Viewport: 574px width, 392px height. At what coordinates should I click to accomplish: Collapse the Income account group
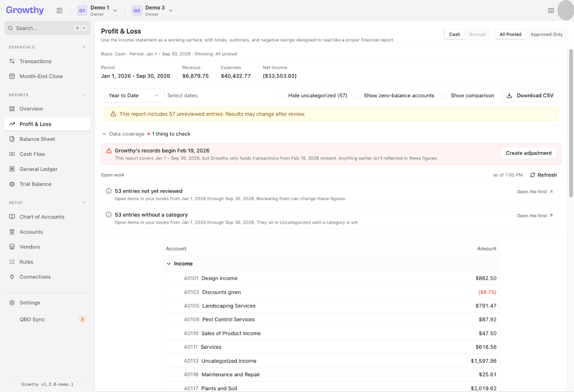click(169, 264)
